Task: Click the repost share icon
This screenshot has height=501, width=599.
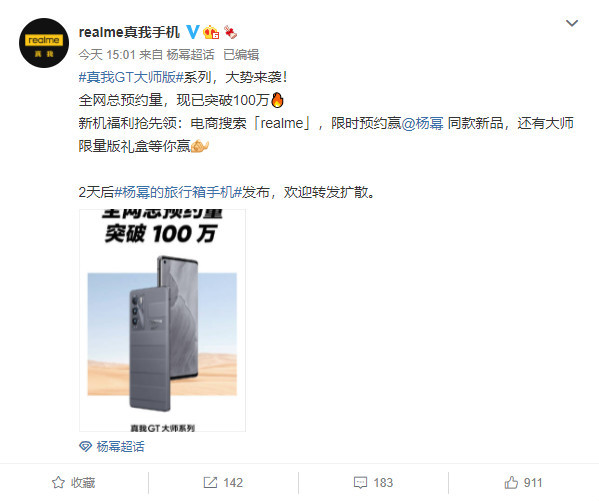Action: [x=210, y=482]
